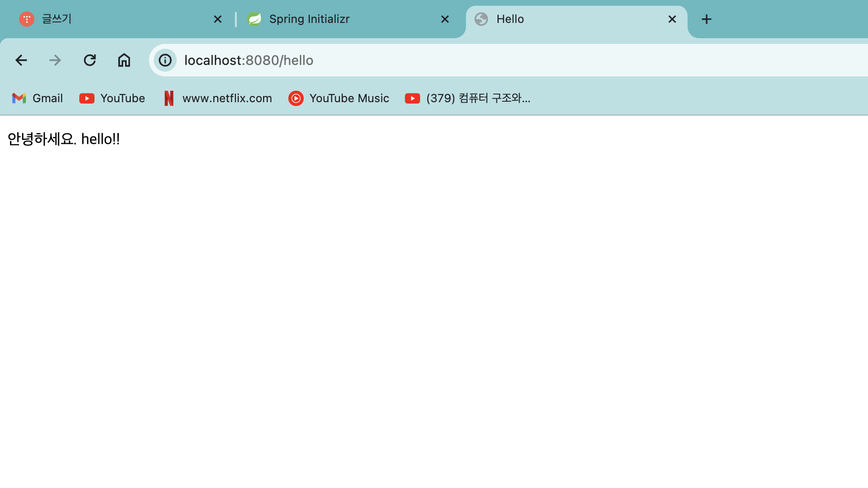Open the YouTube bookmark
Viewport: 868px width, 488px height.
click(112, 98)
